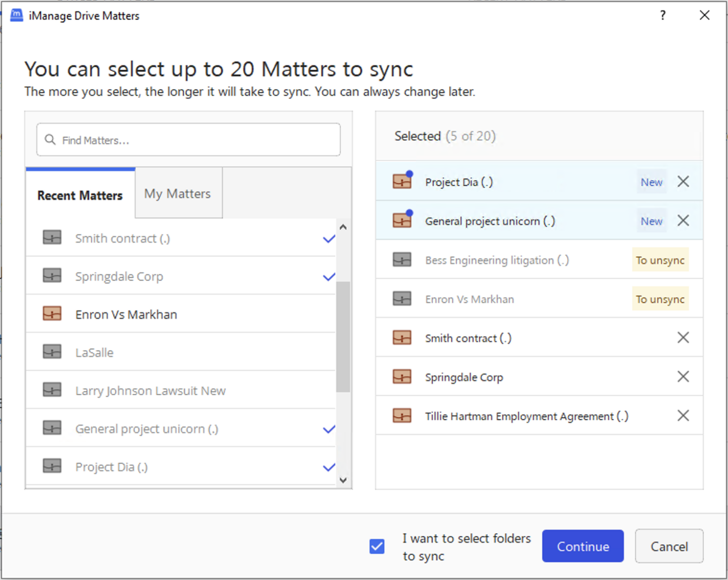Click the scroll up arrow in matters list
The image size is (728, 580).
[x=343, y=227]
